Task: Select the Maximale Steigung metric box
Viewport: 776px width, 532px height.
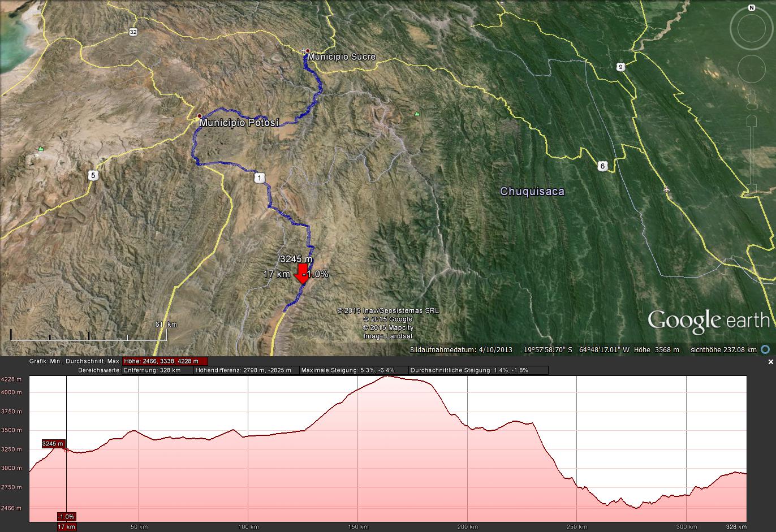Action: tap(352, 370)
